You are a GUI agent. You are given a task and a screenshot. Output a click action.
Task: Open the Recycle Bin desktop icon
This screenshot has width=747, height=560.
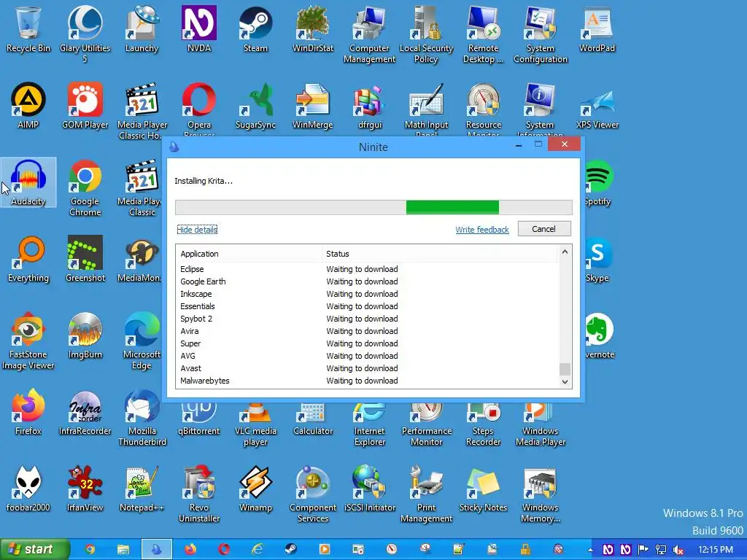coord(28,28)
